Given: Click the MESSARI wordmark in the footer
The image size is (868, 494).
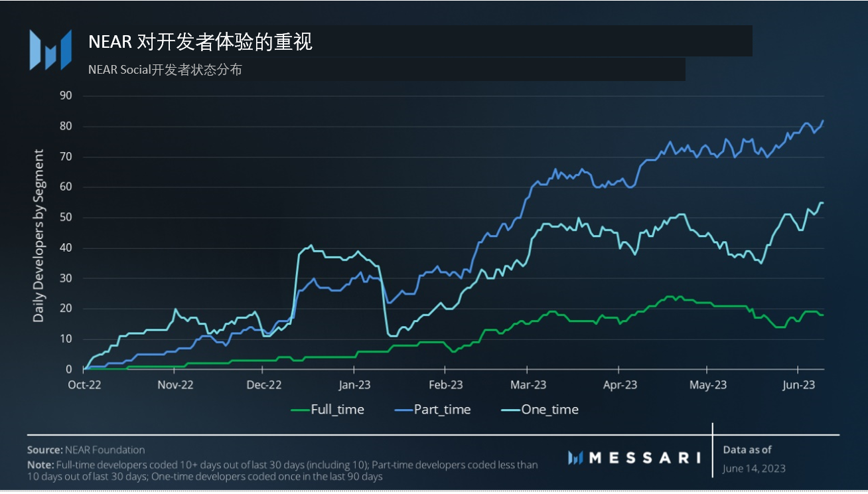Looking at the screenshot, I should coord(645,457).
